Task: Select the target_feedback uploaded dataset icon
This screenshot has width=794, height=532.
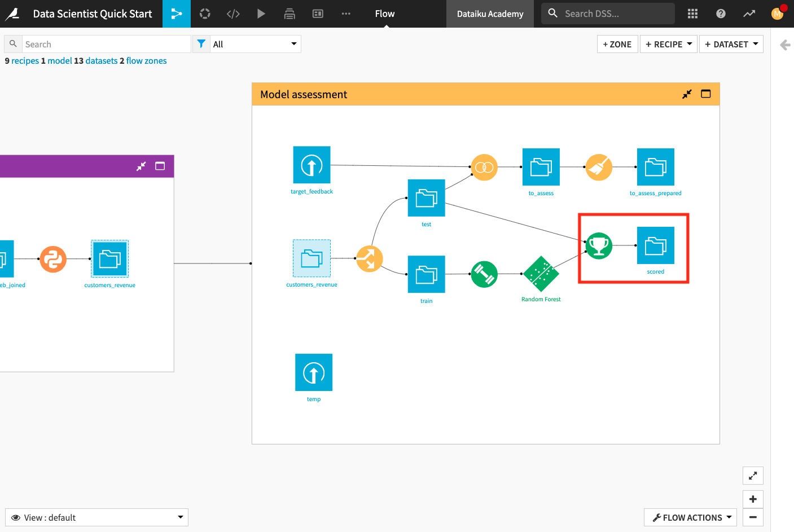Action: [312, 165]
